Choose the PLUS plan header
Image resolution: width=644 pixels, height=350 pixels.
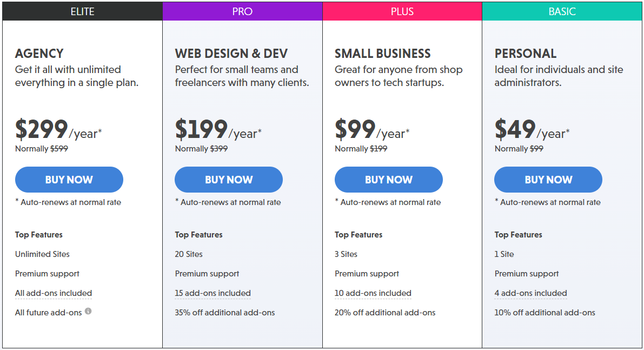tap(402, 11)
